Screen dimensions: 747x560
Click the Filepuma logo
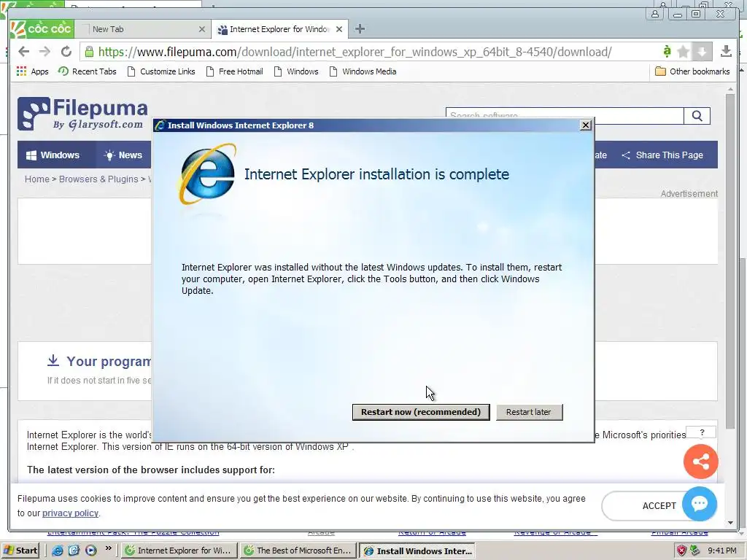[83, 114]
